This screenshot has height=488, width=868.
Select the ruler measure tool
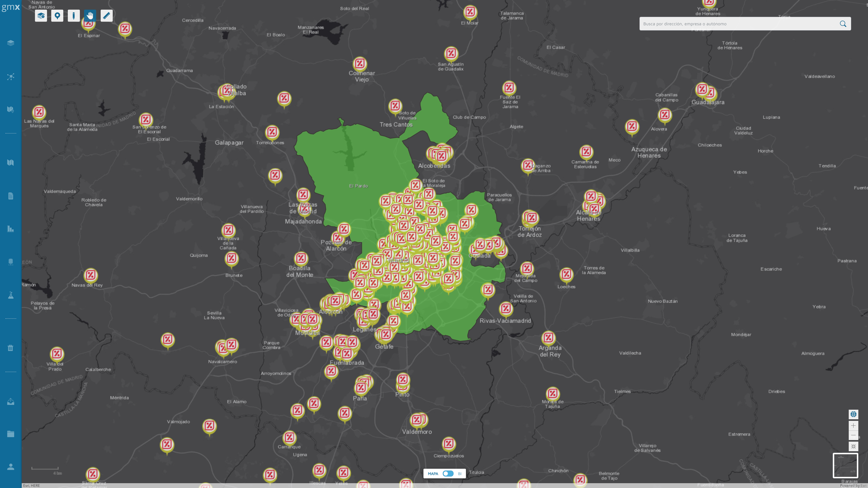[107, 16]
